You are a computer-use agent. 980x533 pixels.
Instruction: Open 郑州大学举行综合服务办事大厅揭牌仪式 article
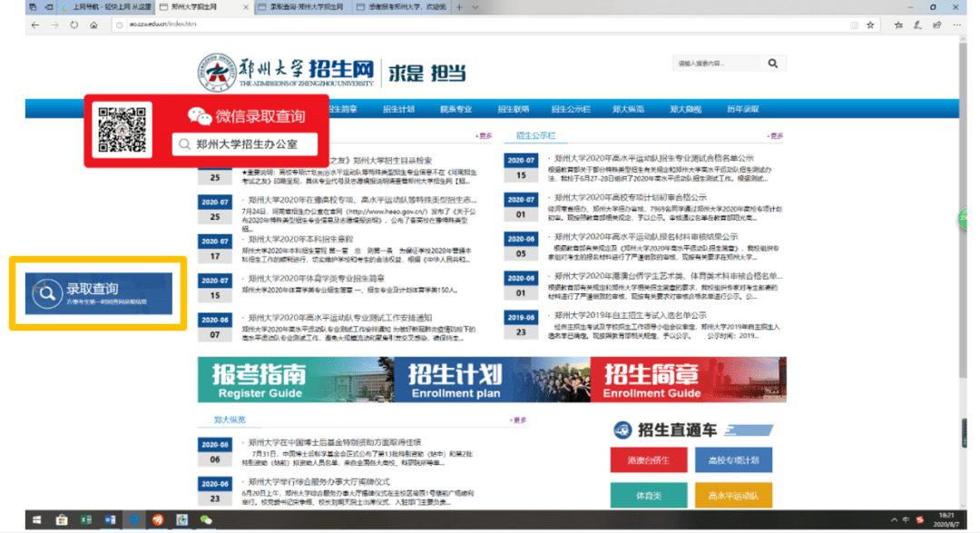pos(318,482)
